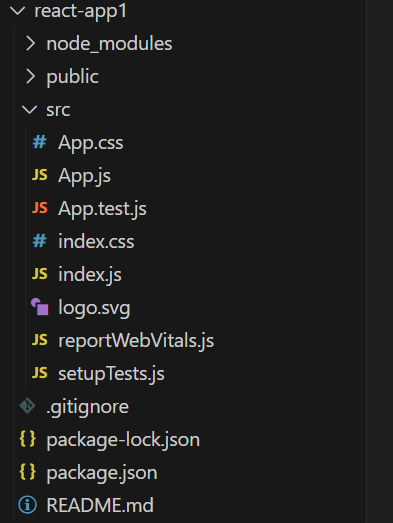Image resolution: width=393 pixels, height=523 pixels.
Task: Click the info icon next to README.md
Action: (x=27, y=505)
